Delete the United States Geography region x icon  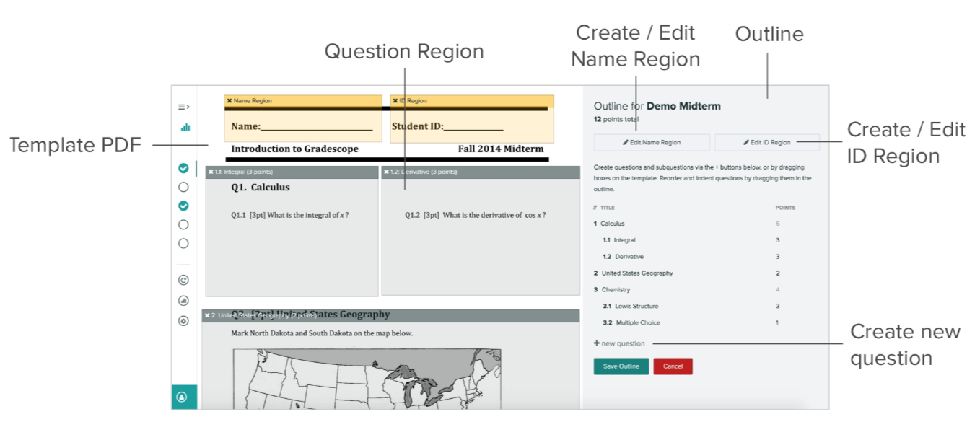tap(207, 315)
